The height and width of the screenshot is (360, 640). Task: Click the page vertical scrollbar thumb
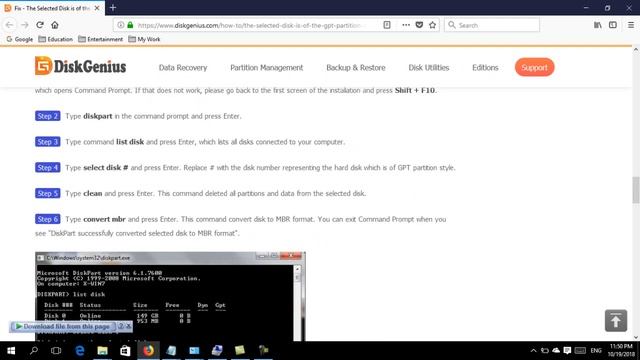point(636,190)
